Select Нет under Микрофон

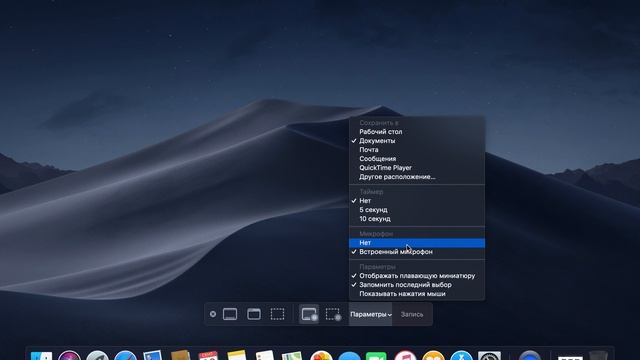click(x=417, y=243)
